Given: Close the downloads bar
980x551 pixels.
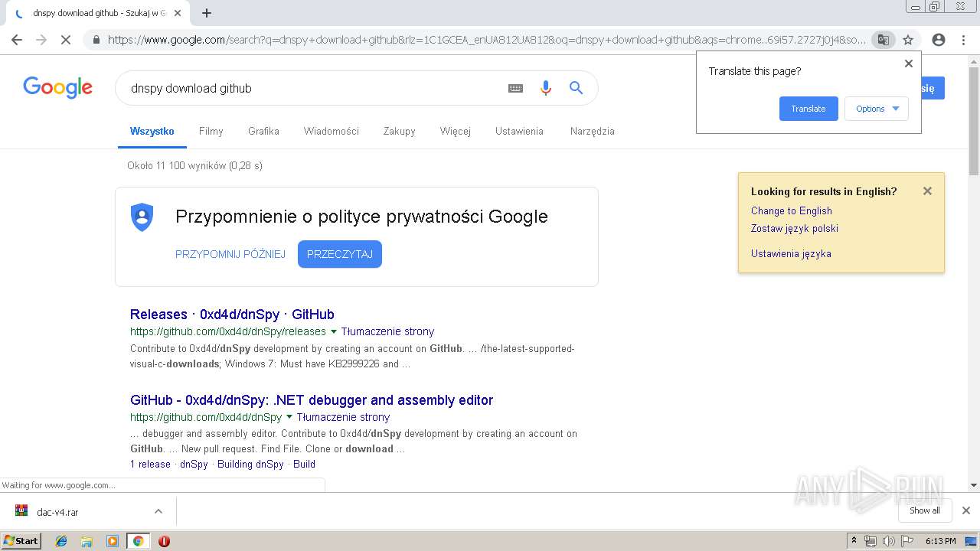Looking at the screenshot, I should (x=966, y=510).
